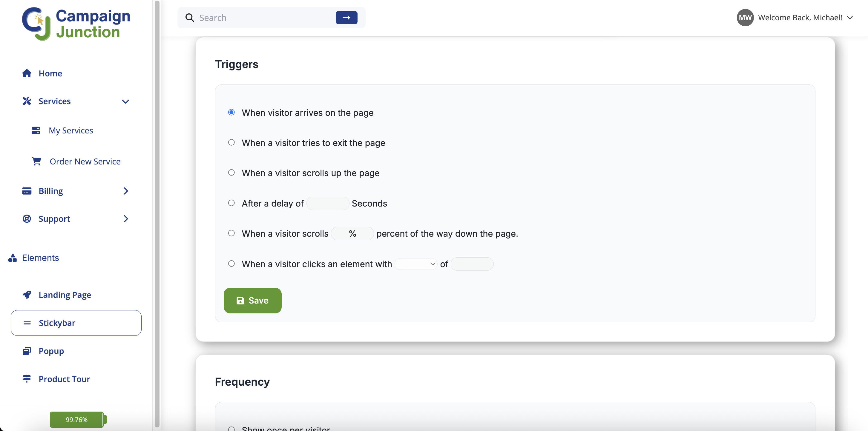
Task: Click the Billing card icon
Action: point(27,191)
